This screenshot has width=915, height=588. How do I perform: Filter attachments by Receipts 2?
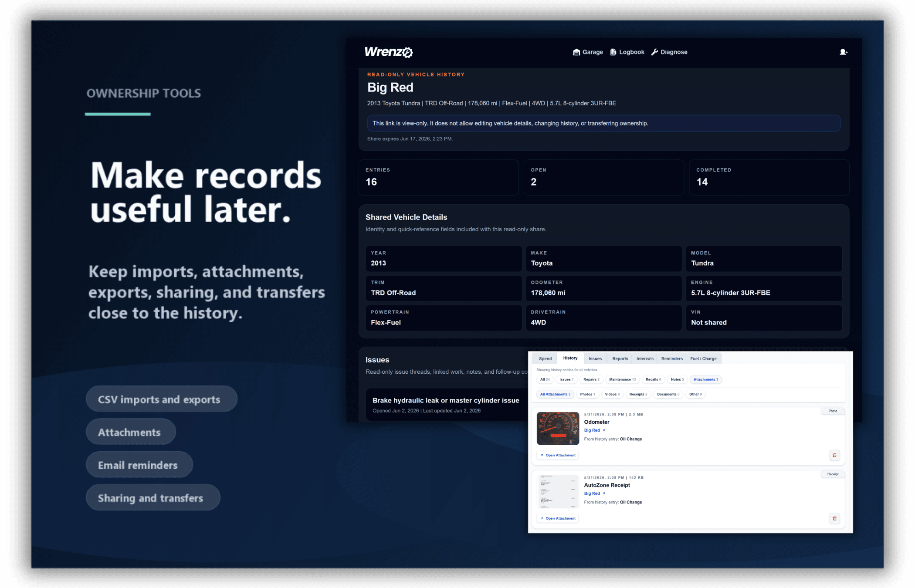tap(638, 394)
